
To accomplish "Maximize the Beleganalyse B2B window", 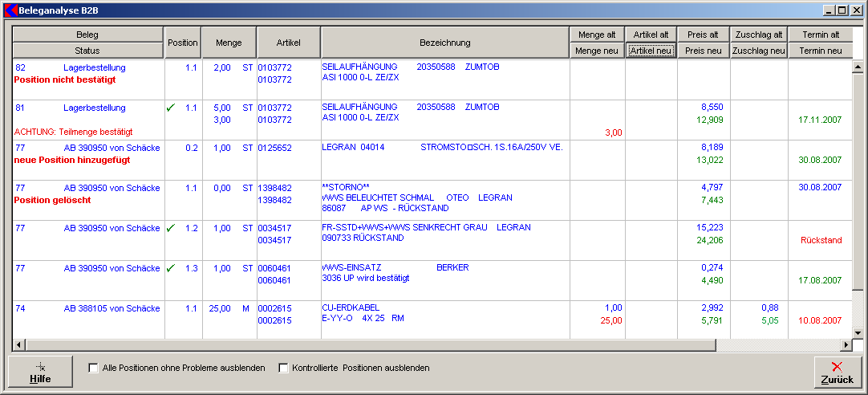I will point(842,10).
